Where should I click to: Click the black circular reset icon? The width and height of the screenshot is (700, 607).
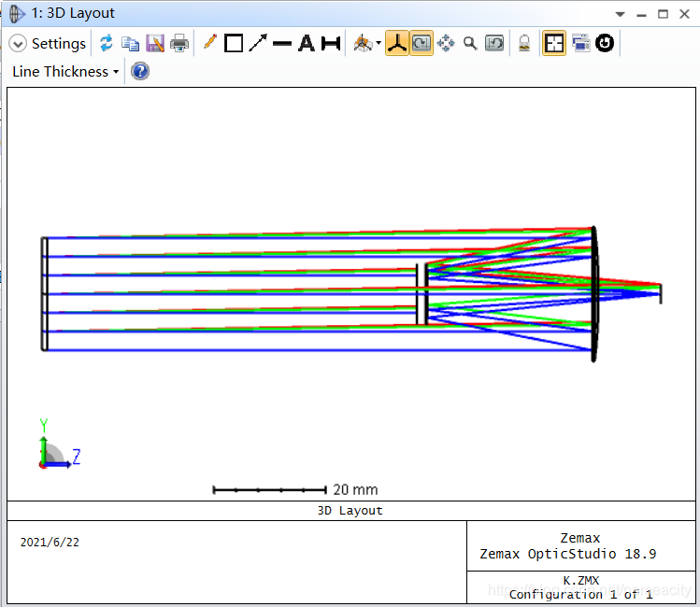click(605, 43)
